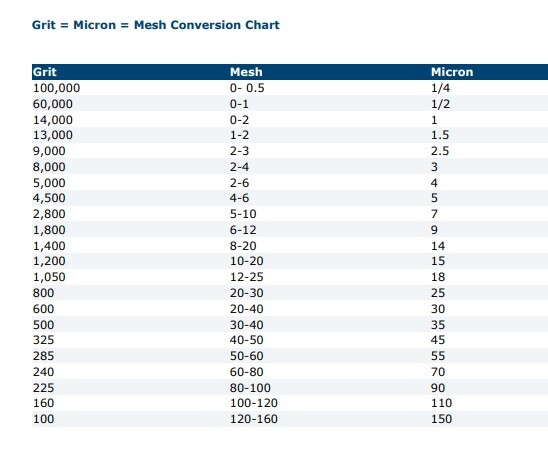Select the 9,000 grit cell

(x=49, y=151)
